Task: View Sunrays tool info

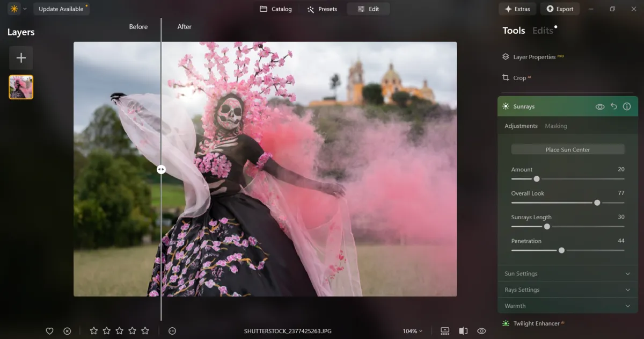Action: [x=626, y=106]
